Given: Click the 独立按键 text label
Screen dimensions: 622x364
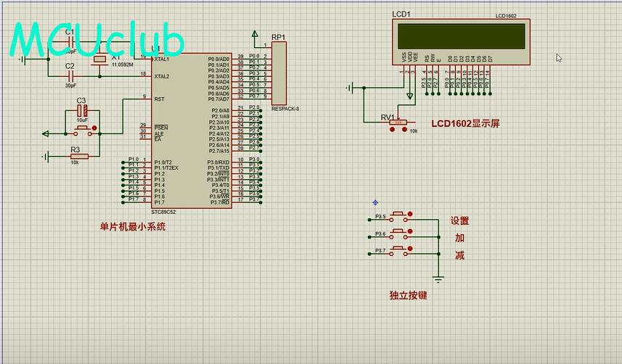Looking at the screenshot, I should [x=408, y=295].
